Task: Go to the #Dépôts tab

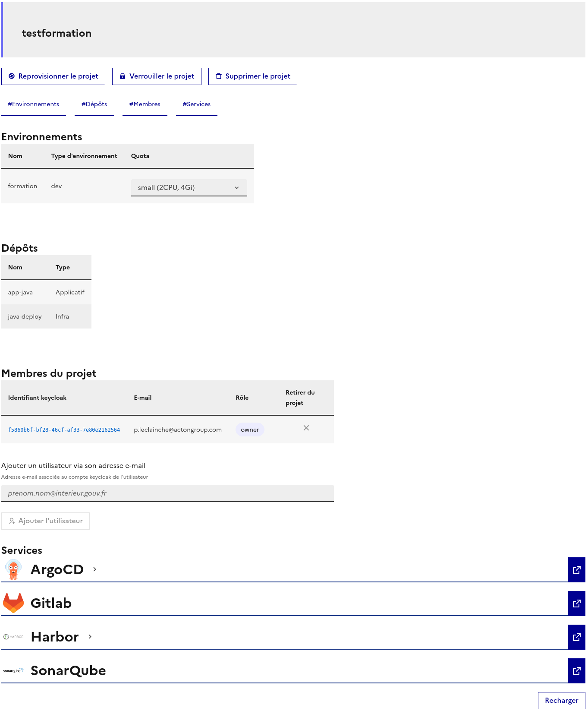Action: (x=94, y=104)
